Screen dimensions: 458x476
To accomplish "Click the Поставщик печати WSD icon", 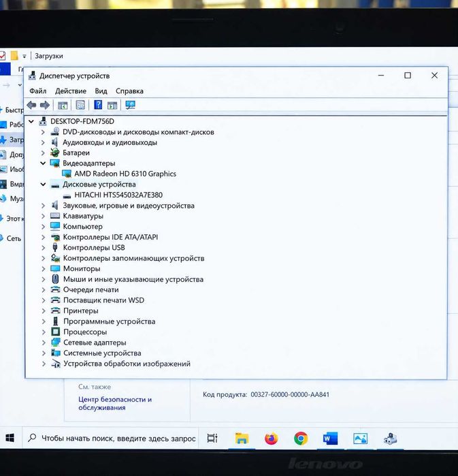I will (56, 300).
